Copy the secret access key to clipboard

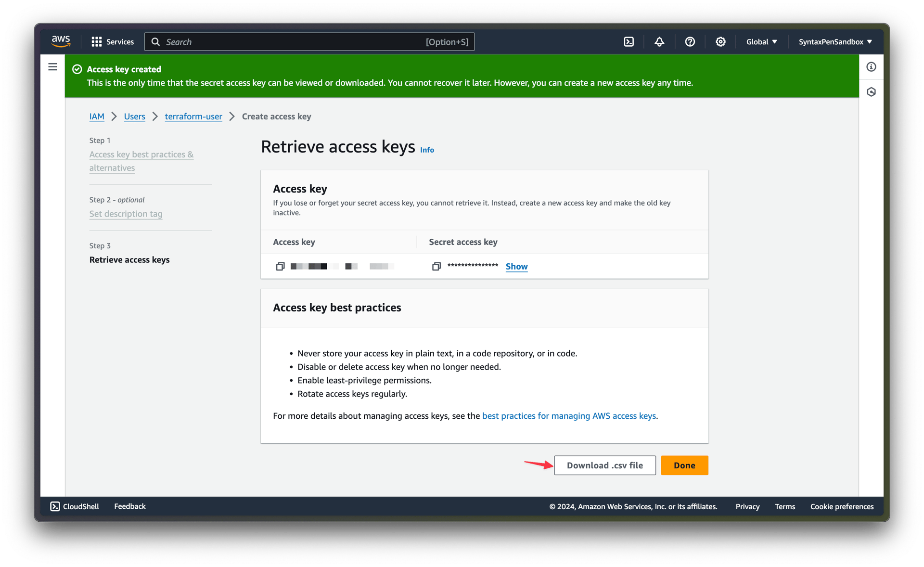(436, 266)
